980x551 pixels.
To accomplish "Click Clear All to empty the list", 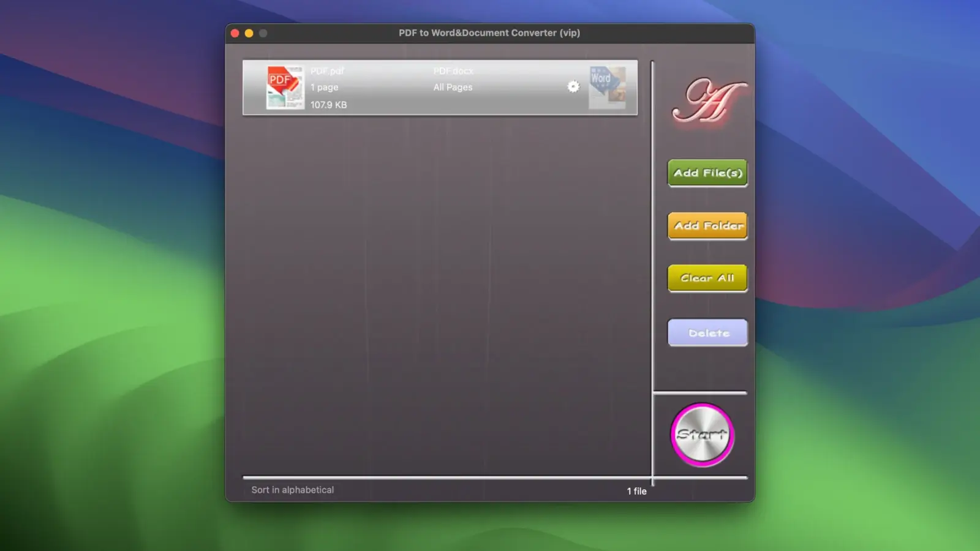I will [707, 278].
